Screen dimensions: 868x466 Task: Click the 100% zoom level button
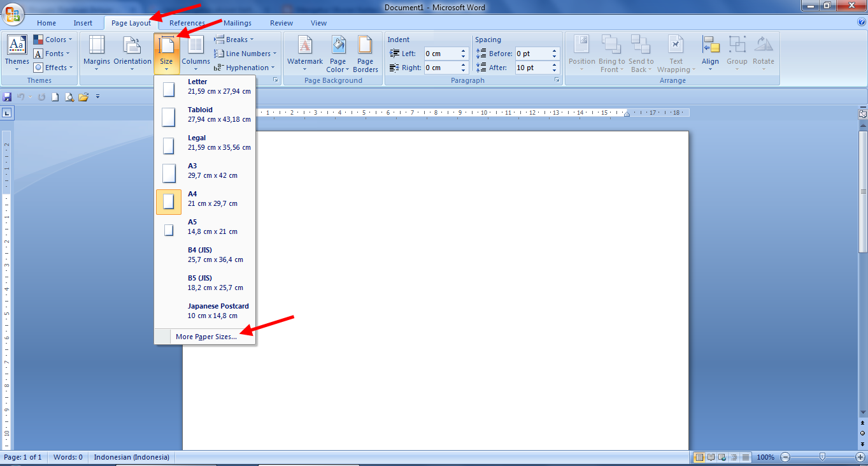click(765, 457)
